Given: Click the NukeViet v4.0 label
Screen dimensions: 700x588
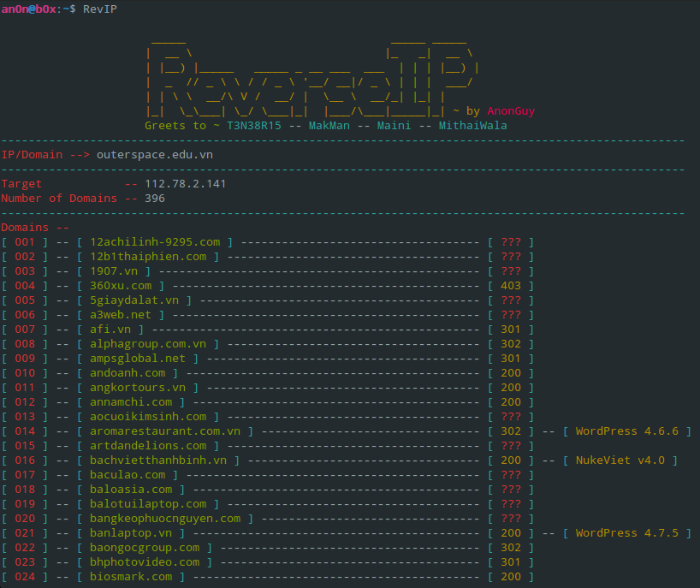Looking at the screenshot, I should point(620,460).
